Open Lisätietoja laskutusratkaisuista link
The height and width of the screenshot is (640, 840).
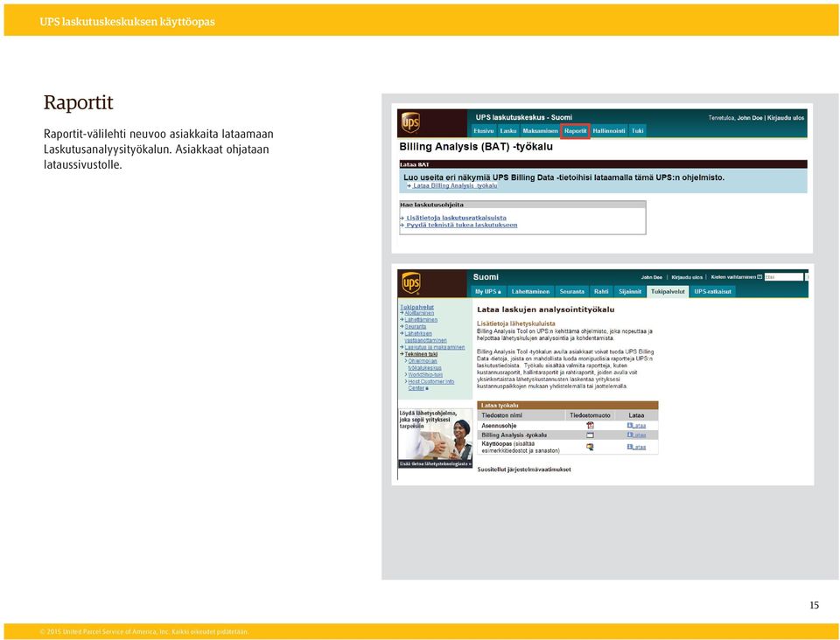point(456,218)
